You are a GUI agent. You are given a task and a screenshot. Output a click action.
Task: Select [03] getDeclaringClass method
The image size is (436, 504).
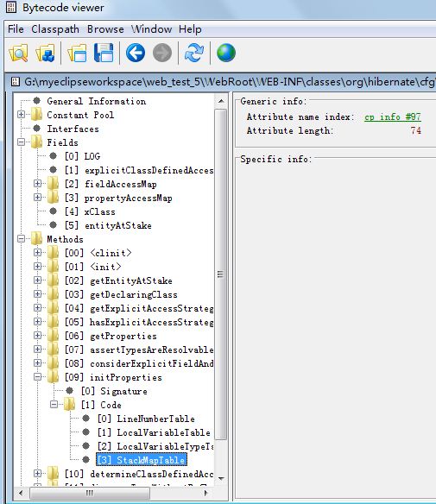pyautogui.click(x=121, y=295)
